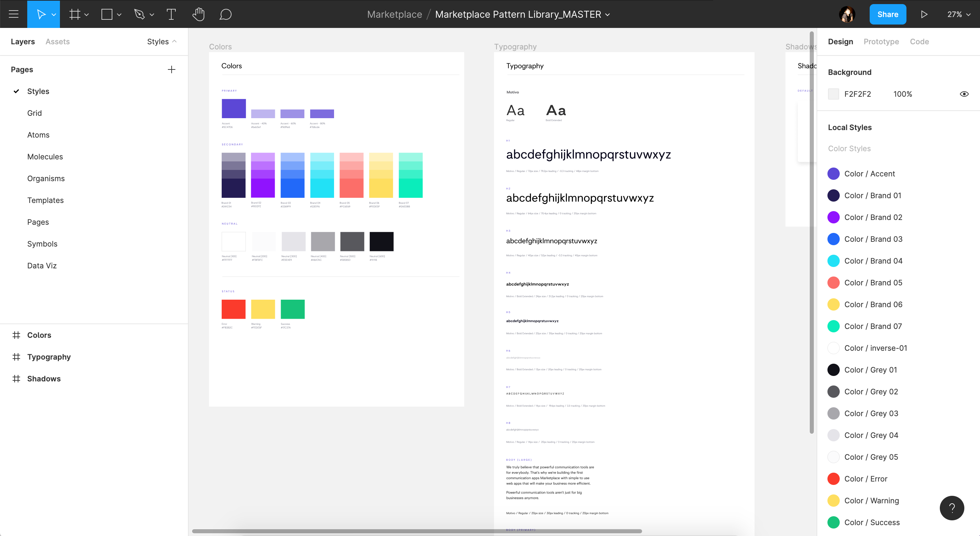The height and width of the screenshot is (536, 980).
Task: Select the Organisms page
Action: pyautogui.click(x=46, y=178)
